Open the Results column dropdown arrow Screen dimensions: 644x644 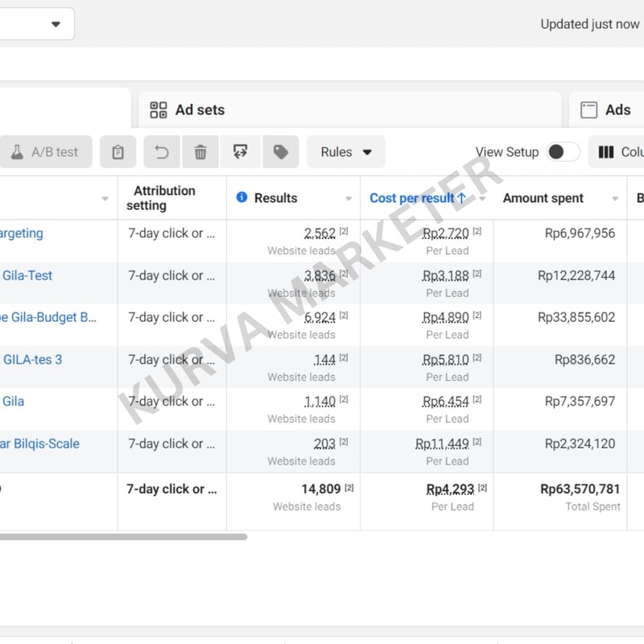click(x=349, y=199)
